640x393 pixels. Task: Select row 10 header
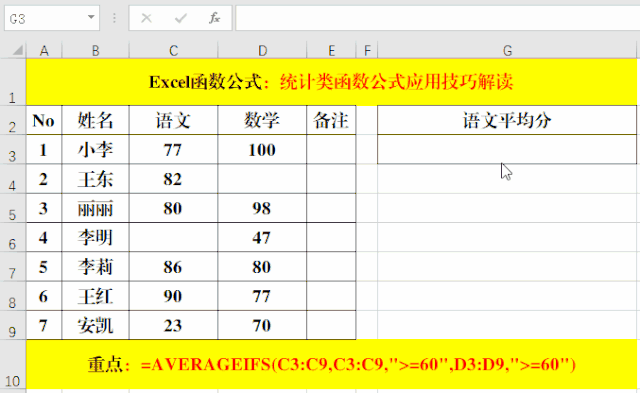click(x=13, y=364)
